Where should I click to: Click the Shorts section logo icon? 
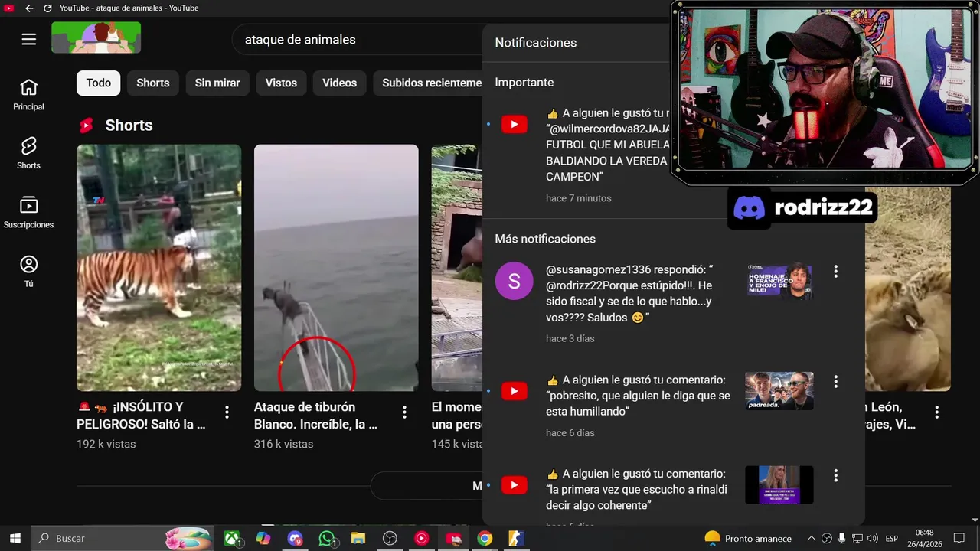coord(87,126)
